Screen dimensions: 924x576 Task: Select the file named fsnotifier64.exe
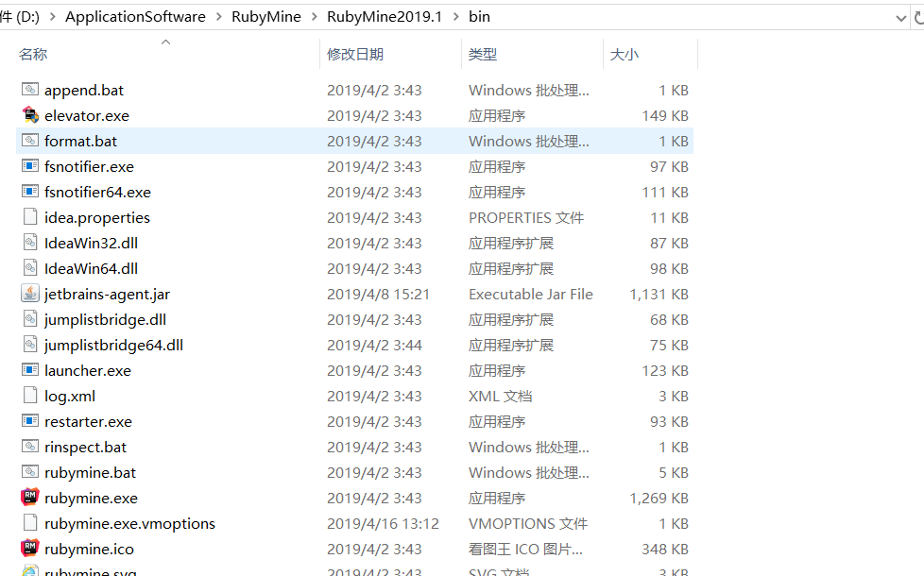(x=97, y=192)
